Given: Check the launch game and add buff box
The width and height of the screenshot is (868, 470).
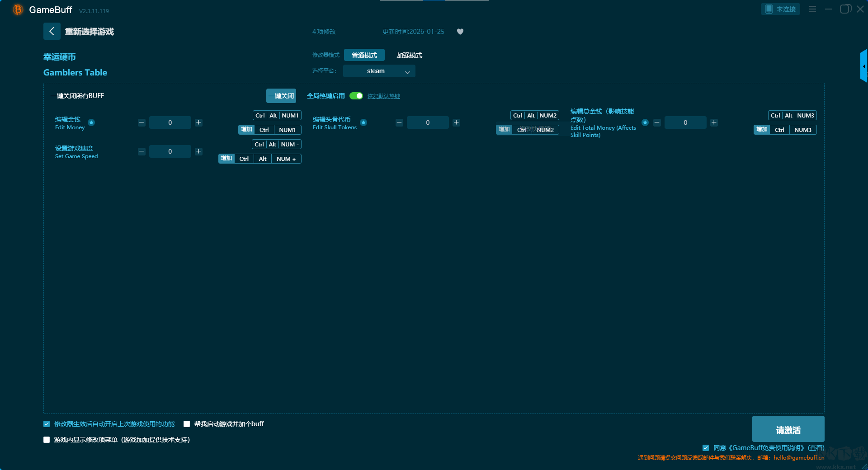Looking at the screenshot, I should pyautogui.click(x=187, y=424).
